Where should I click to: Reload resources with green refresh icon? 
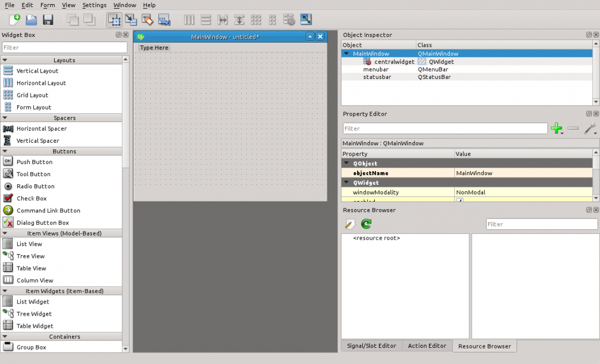pos(366,223)
